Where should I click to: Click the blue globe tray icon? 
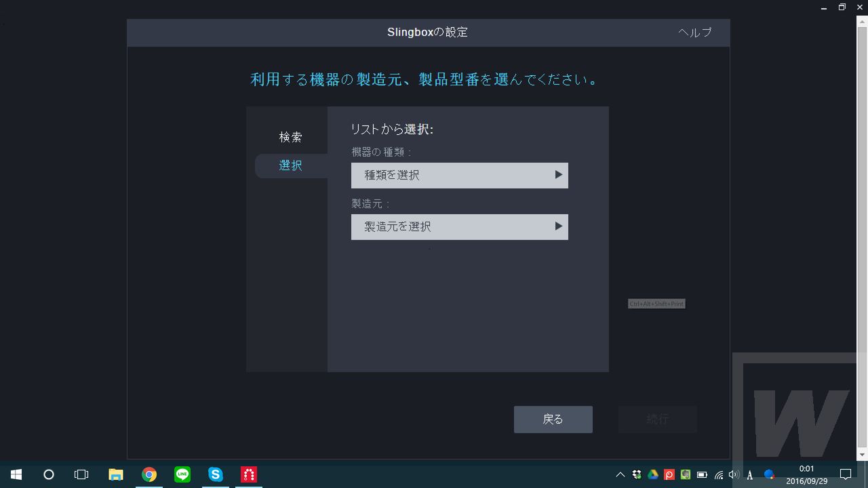(x=769, y=474)
